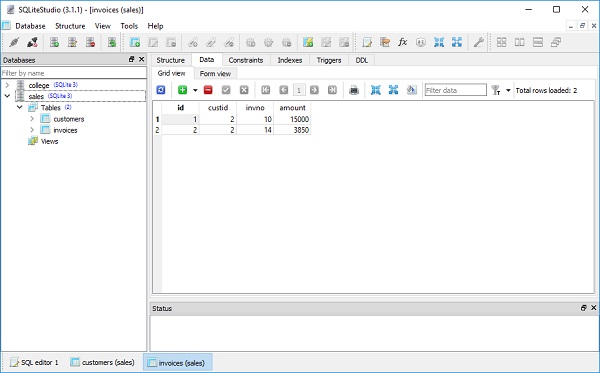The image size is (600, 373).
Task: Open the filter mode dropdown arrow
Action: pos(508,90)
